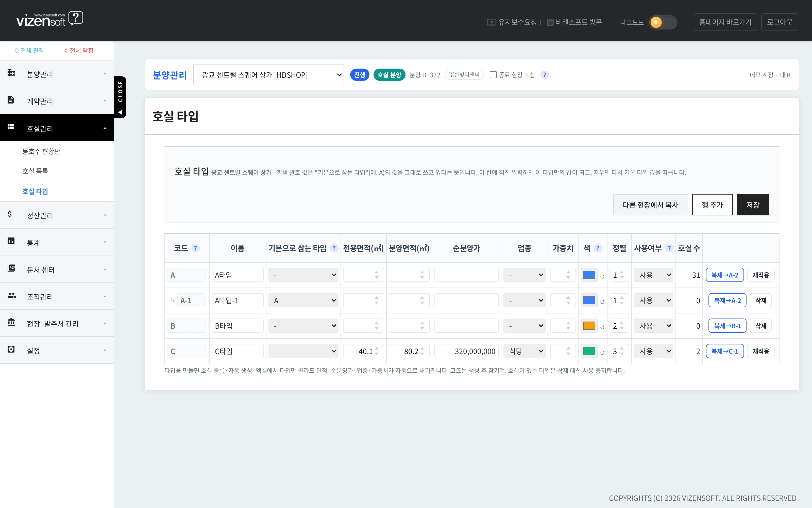The height and width of the screenshot is (508, 812).
Task: Click the 문서 센터 PDF icon
Action: [11, 268]
